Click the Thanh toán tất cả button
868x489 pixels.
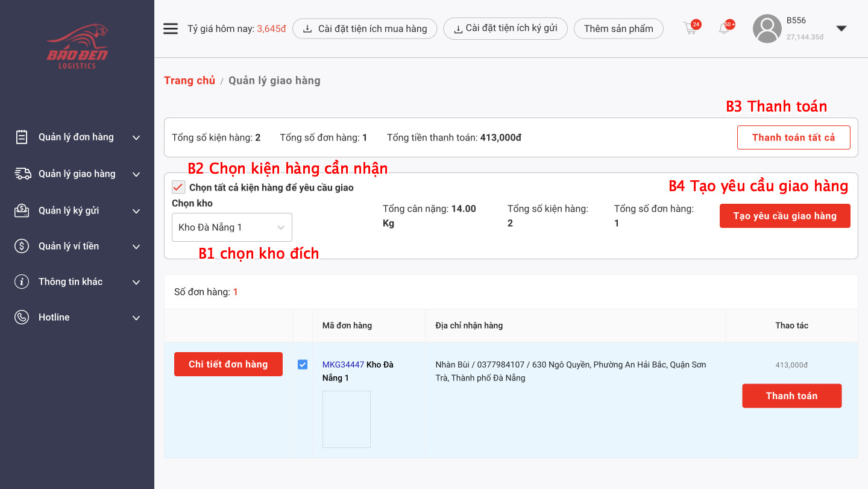click(x=793, y=137)
